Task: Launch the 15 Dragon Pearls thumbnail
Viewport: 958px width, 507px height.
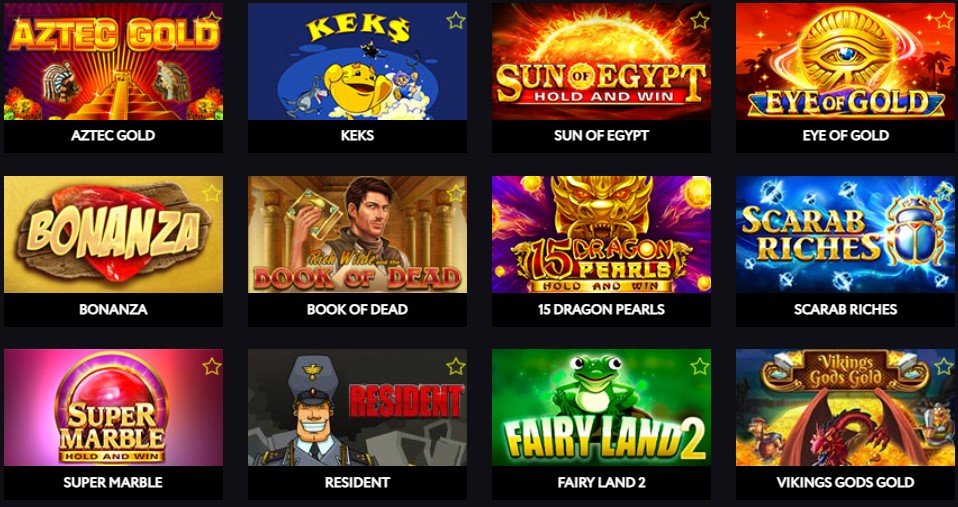Action: coord(601,235)
